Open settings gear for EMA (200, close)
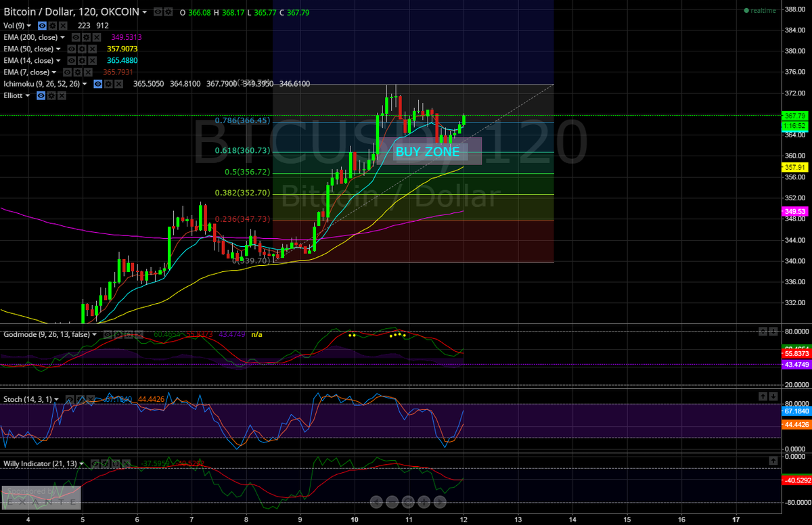 86,37
